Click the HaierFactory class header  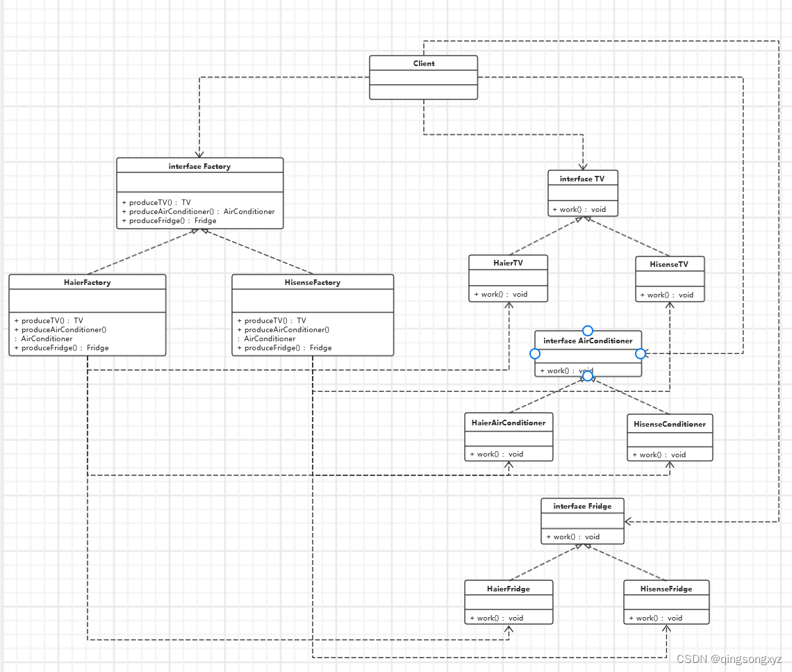[x=88, y=282]
